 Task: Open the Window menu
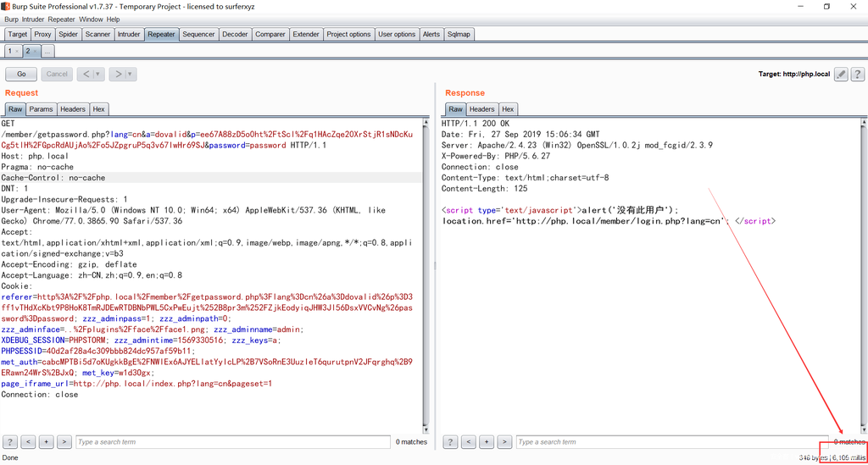click(91, 19)
